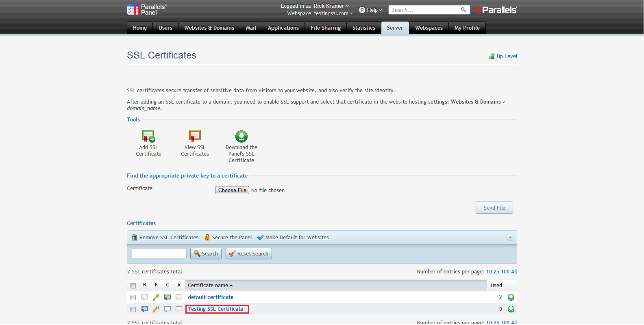Open the testingssl.com webspace dropdown
644x325 pixels.
tap(333, 13)
